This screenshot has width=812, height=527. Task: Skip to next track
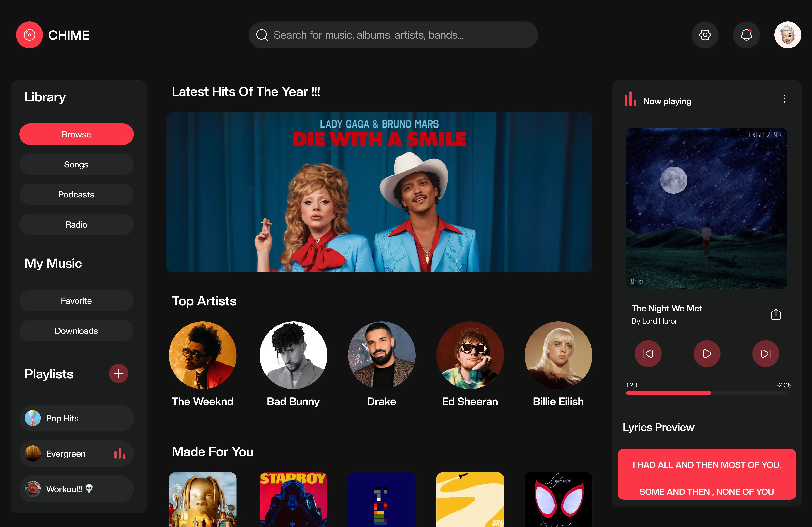766,353
